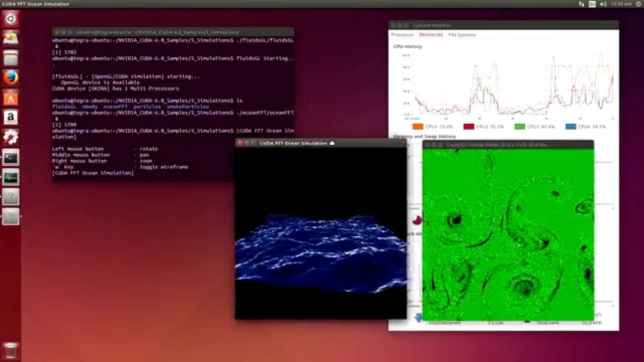Open the sound volume indicator
Viewport: 644px width, 362px height.
[603, 4]
